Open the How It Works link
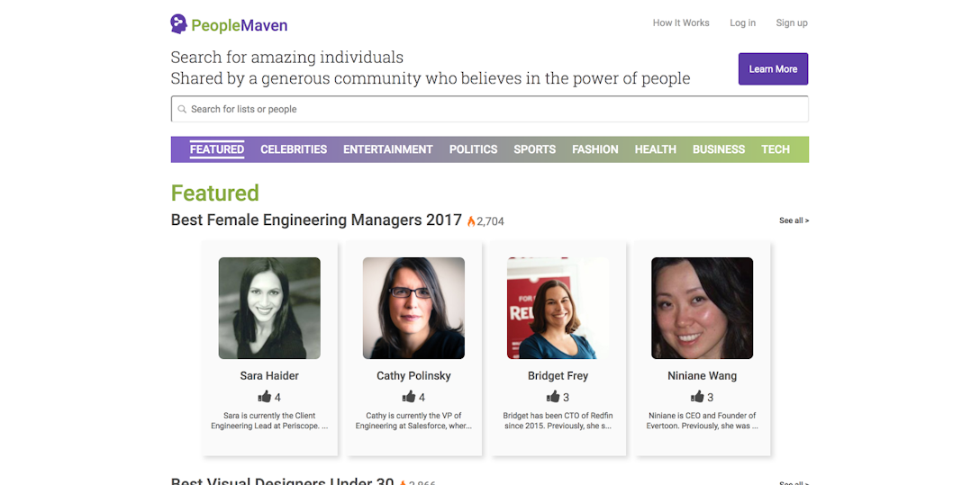980x485 pixels. [x=681, y=23]
